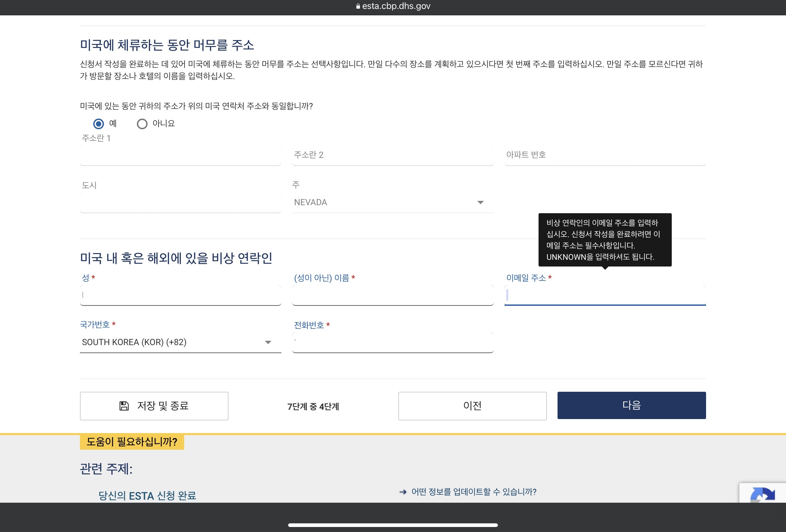The width and height of the screenshot is (786, 532).
Task: Click the 도움이 필요하십니까? help tab
Action: click(x=132, y=442)
